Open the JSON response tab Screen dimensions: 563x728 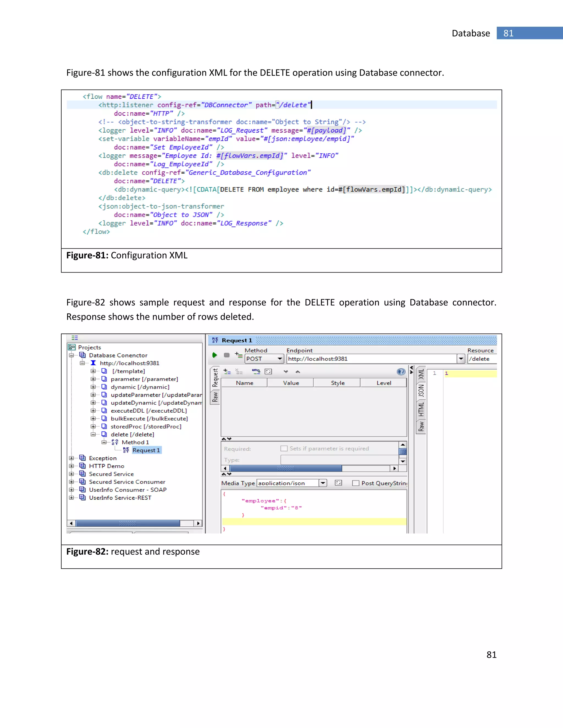point(421,391)
